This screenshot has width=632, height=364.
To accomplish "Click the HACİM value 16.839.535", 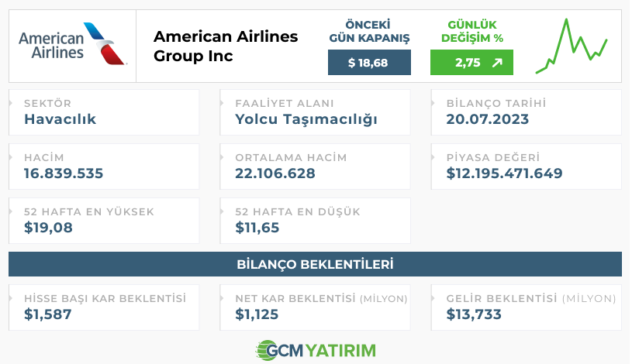I will click(x=64, y=173).
